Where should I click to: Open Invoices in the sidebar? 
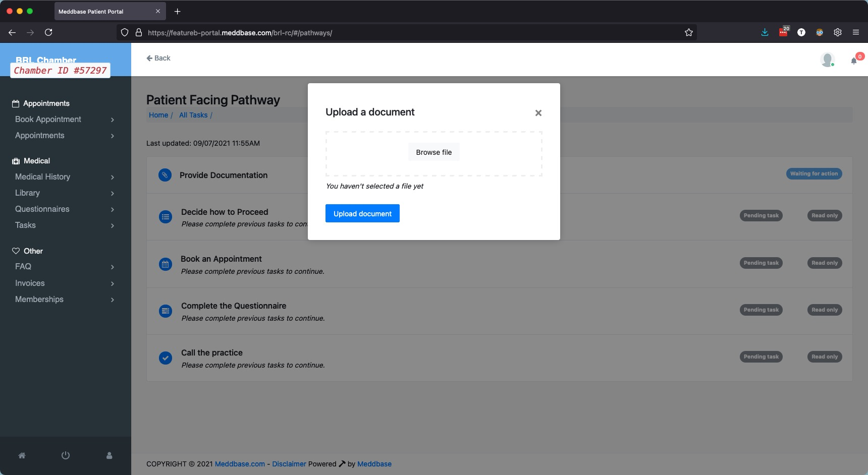pos(65,283)
